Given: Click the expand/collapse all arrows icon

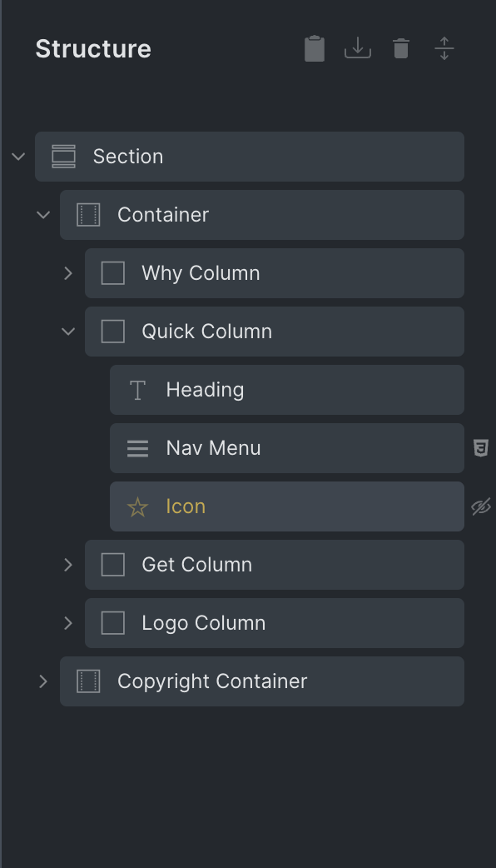Looking at the screenshot, I should 444,48.
